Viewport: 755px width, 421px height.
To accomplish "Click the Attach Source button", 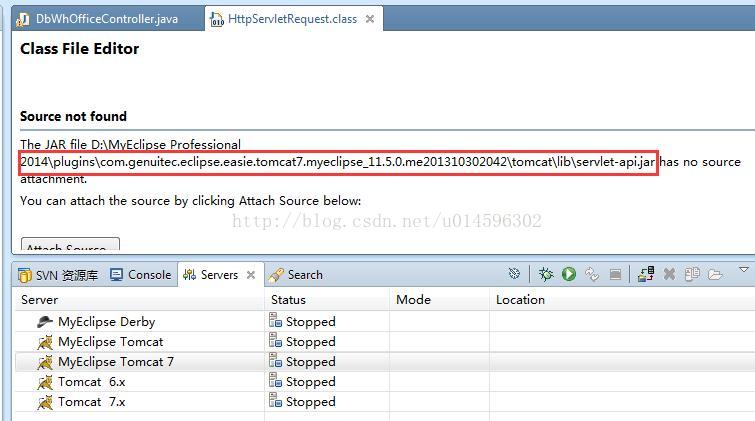I will (x=70, y=245).
